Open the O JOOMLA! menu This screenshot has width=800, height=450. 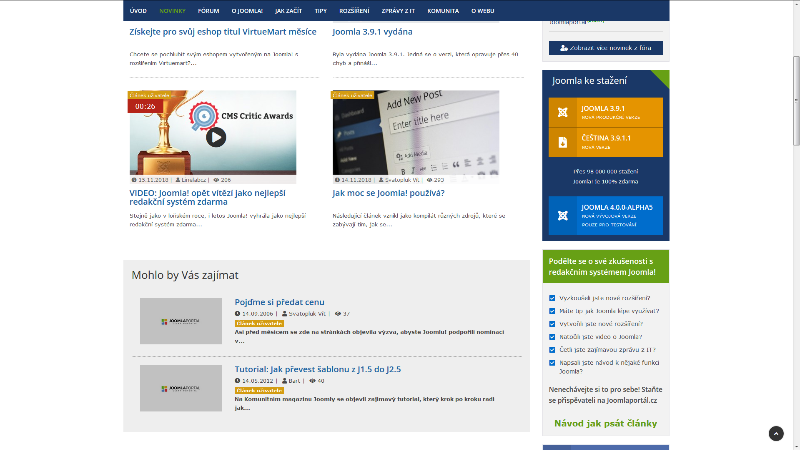click(247, 11)
